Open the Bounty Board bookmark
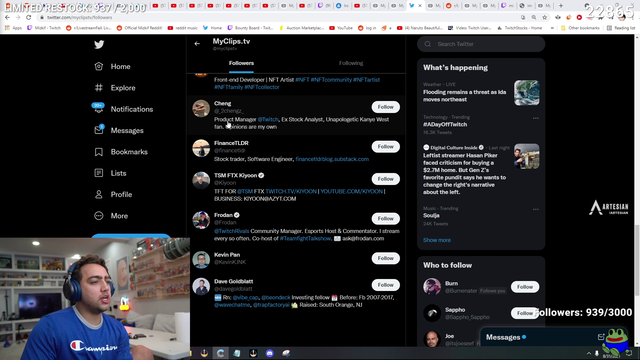 tap(250, 28)
